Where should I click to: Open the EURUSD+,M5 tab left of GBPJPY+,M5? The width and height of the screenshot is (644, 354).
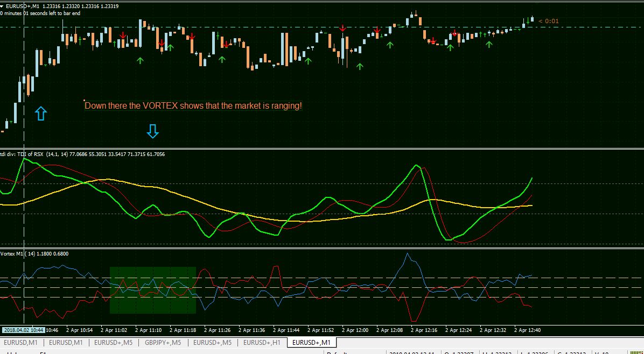114,343
